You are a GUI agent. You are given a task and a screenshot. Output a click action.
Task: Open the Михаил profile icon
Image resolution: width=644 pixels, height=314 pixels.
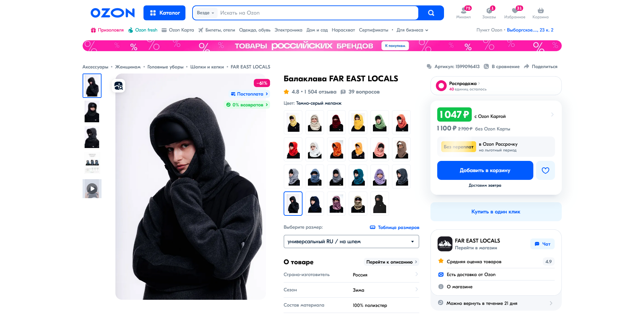point(463,13)
